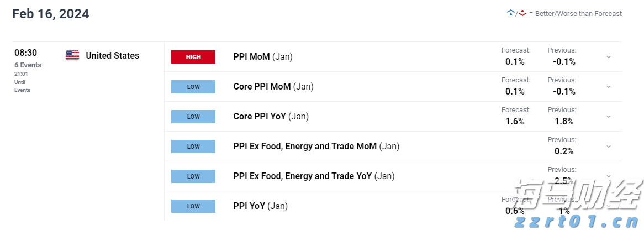Open the PPI MoM (Jan) event
The width and height of the screenshot is (644, 230).
coord(263,56)
